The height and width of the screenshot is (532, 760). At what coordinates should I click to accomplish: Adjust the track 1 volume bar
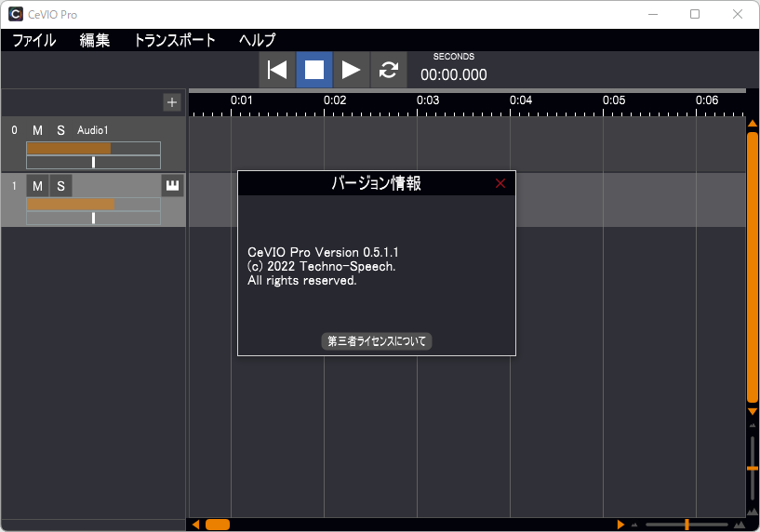pos(93,204)
